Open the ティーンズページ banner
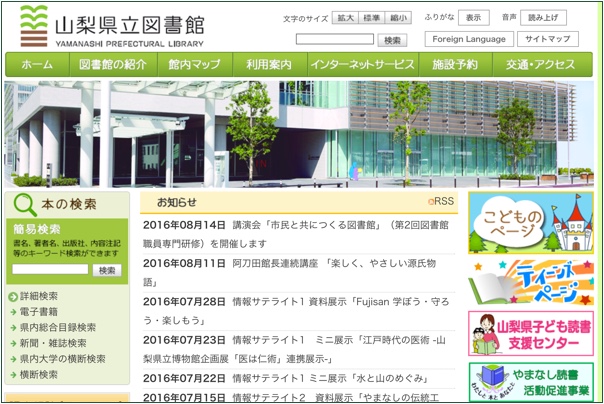The height and width of the screenshot is (404, 604). (x=530, y=281)
